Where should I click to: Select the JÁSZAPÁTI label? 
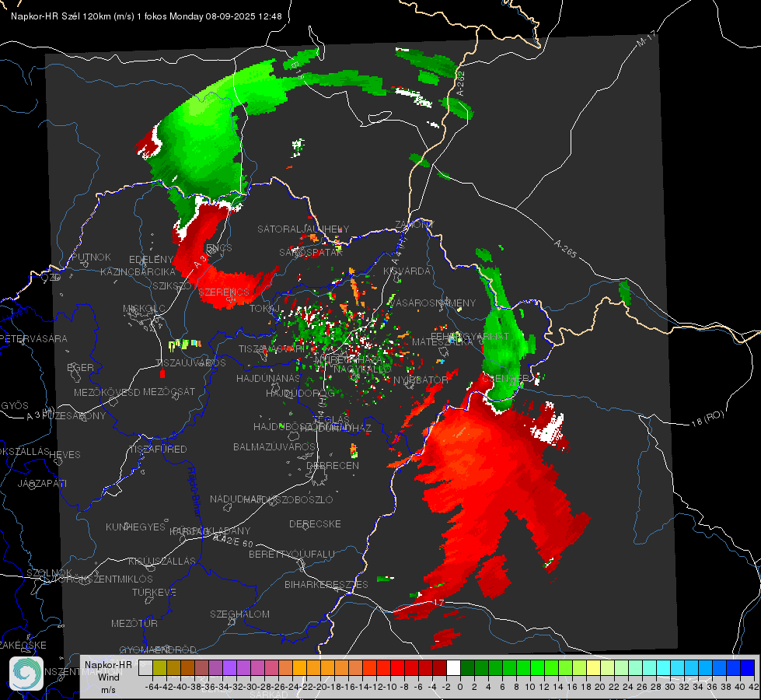click(42, 483)
